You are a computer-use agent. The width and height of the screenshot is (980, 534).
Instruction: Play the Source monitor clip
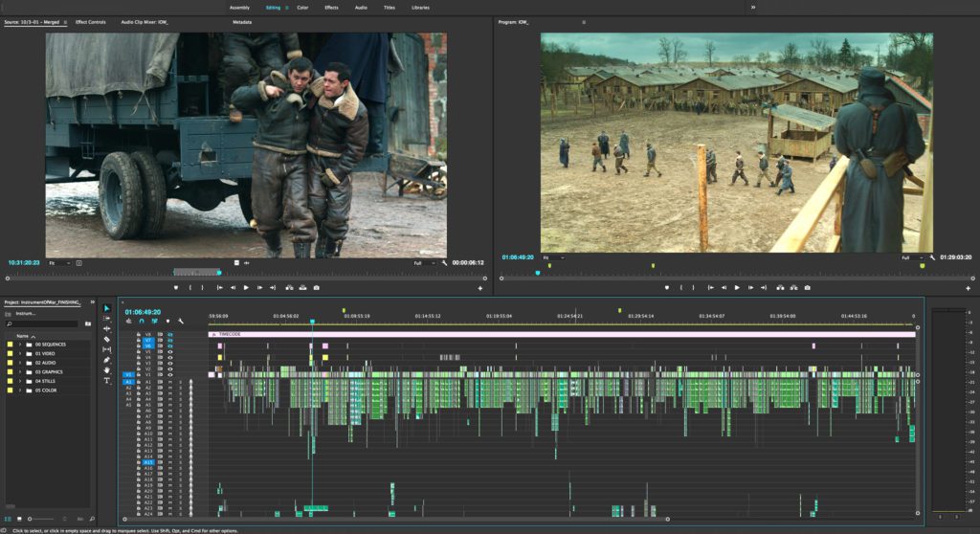click(246, 288)
